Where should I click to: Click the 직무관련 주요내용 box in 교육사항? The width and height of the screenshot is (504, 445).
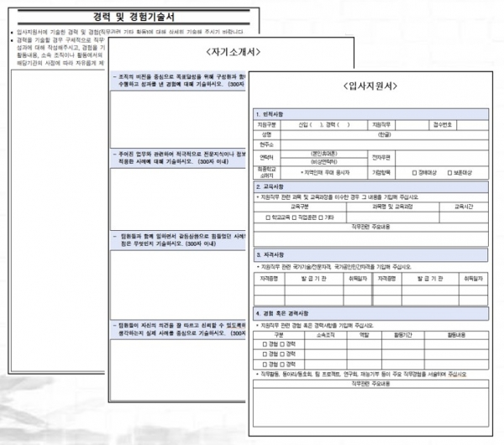point(371,239)
